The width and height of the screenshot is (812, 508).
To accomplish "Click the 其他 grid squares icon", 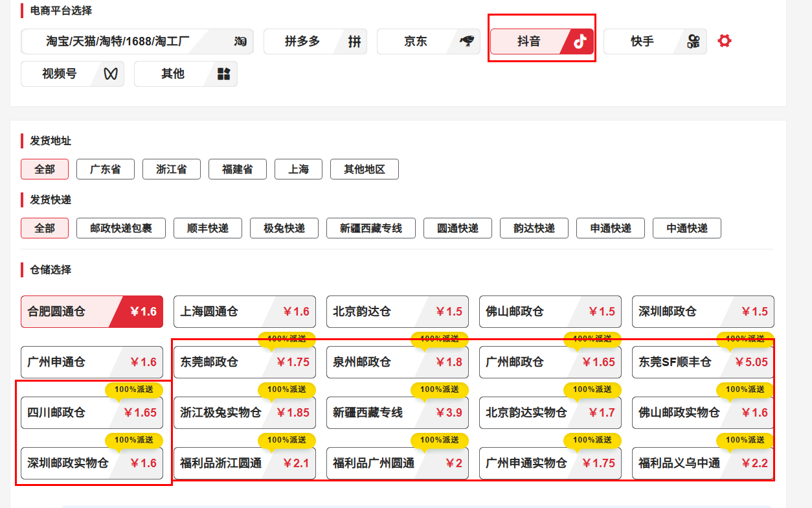I will tap(224, 74).
